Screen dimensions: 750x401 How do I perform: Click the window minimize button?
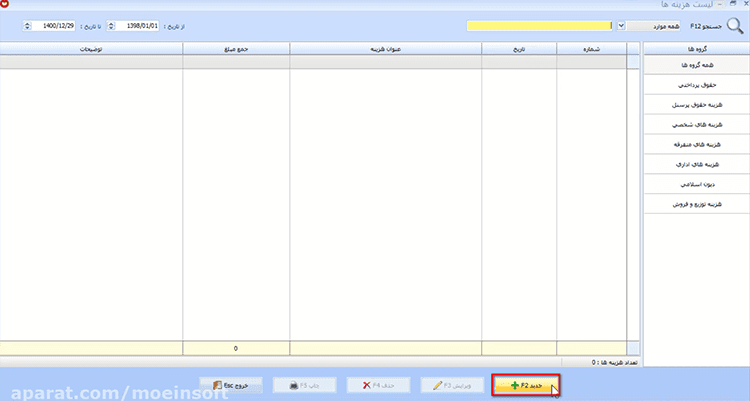click(720, 3)
